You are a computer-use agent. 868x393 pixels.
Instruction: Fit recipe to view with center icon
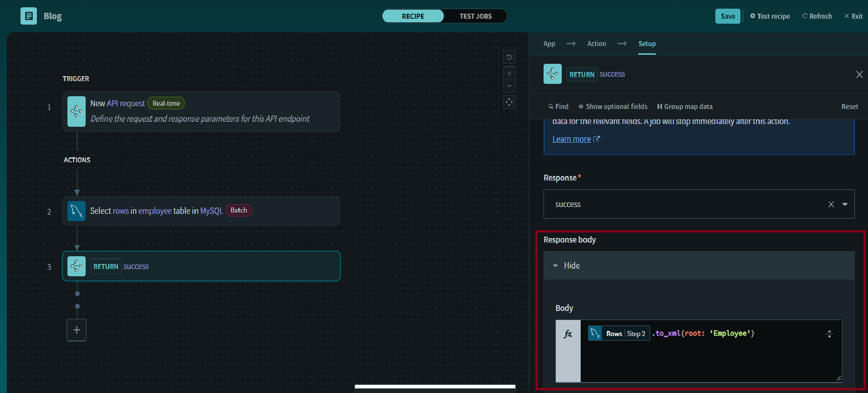coord(509,102)
